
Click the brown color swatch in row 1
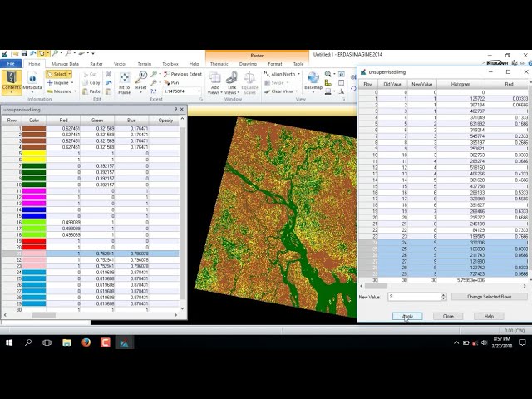point(34,129)
